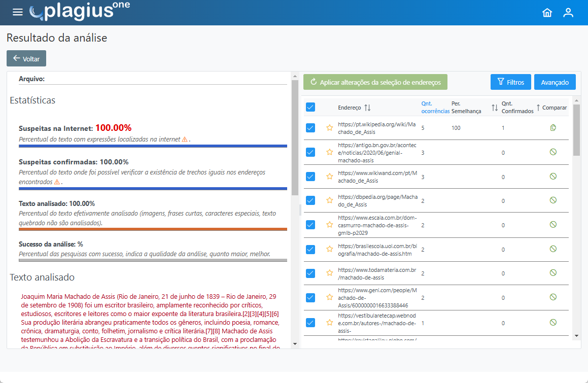The image size is (588, 383).
Task: Open the user account icon
Action: click(568, 13)
